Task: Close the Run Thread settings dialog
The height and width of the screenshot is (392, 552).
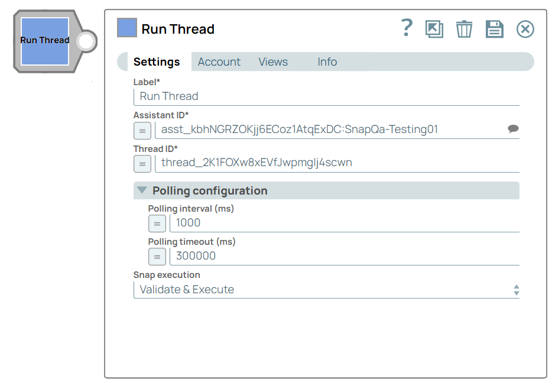Action: (525, 29)
